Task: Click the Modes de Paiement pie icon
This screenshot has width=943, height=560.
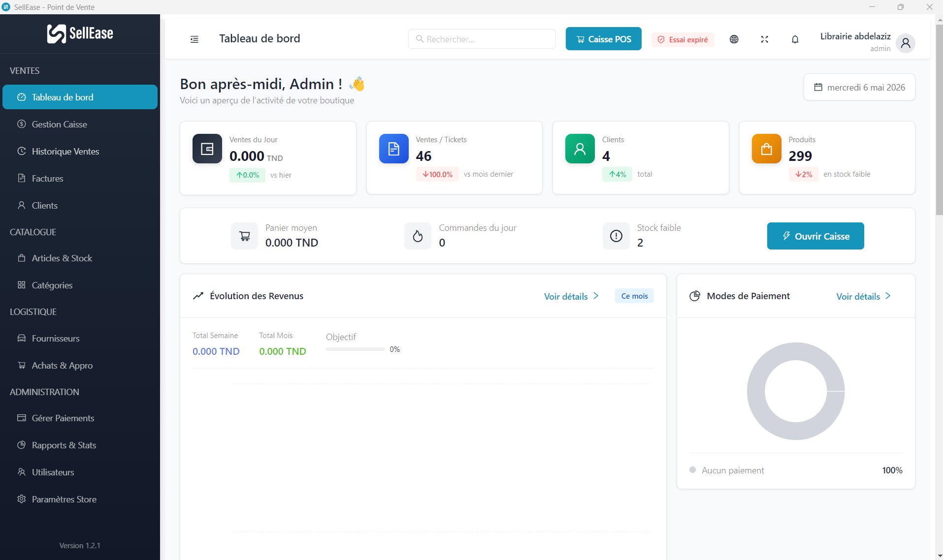Action: [x=695, y=296]
